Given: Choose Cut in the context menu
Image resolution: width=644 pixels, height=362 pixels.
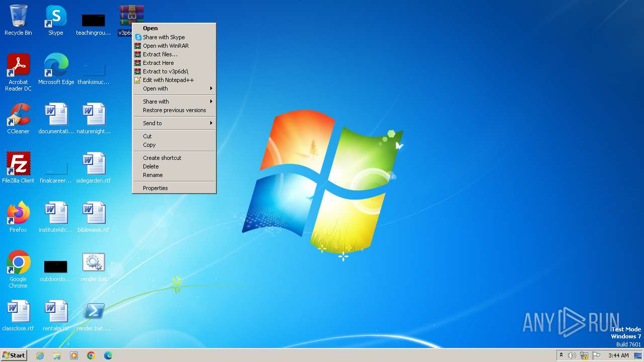Looking at the screenshot, I should [174, 136].
